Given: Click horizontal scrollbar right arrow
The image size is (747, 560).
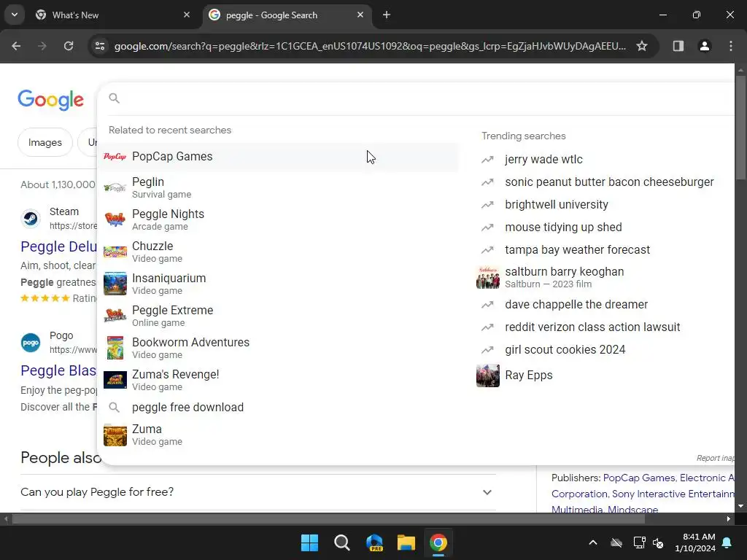Looking at the screenshot, I should pyautogui.click(x=729, y=519).
